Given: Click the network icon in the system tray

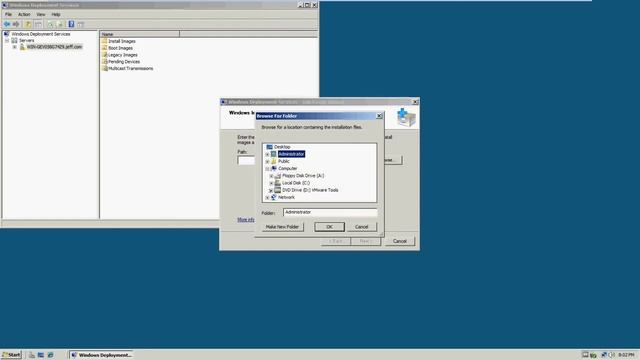Looking at the screenshot, I should pyautogui.click(x=604, y=355).
